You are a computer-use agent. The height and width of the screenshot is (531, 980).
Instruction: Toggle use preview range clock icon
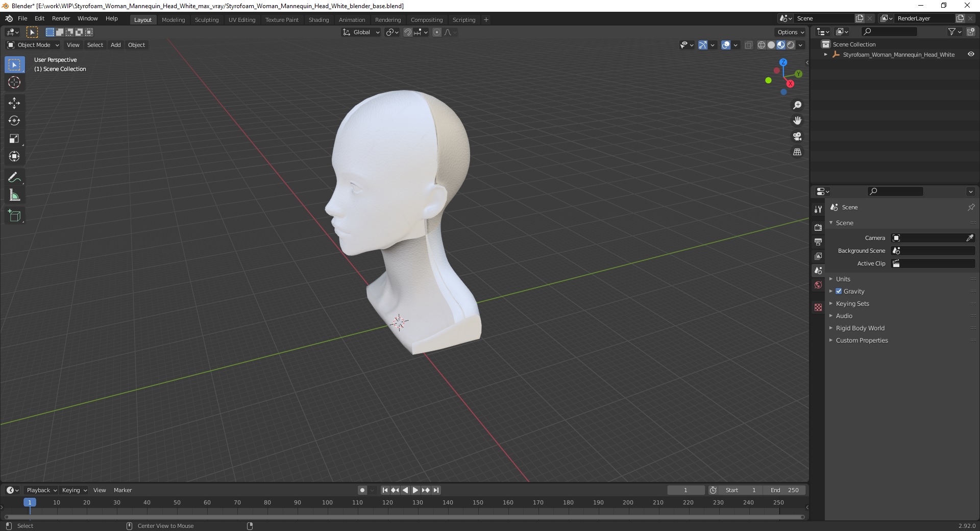point(713,490)
